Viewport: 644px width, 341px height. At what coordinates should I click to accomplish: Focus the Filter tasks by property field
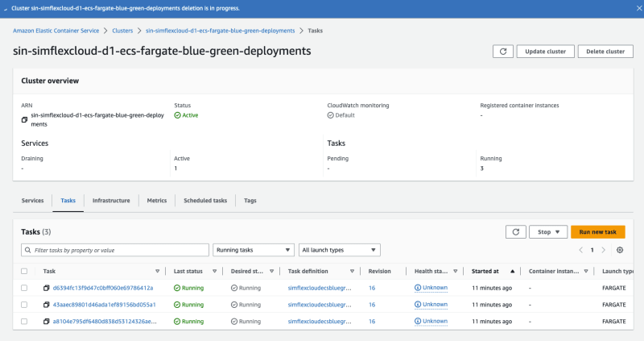click(x=115, y=250)
